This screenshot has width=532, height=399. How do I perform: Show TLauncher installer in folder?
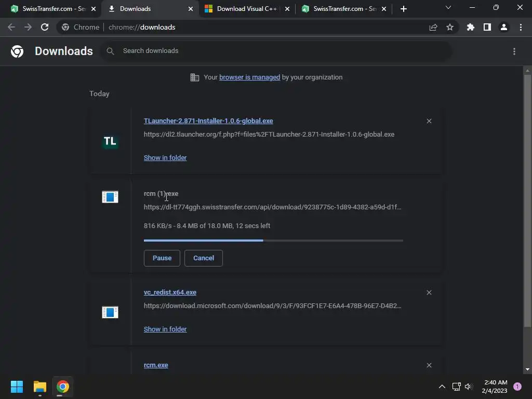coord(165,158)
